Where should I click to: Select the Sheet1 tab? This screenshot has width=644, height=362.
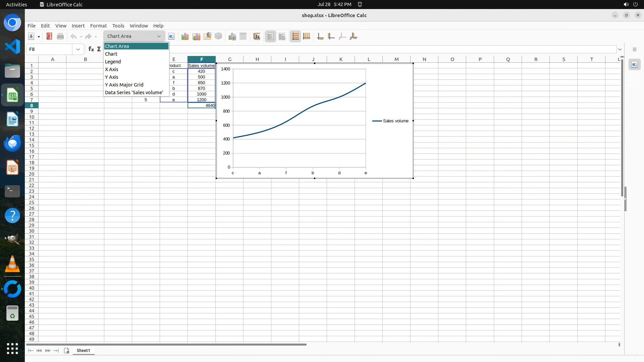click(x=83, y=351)
